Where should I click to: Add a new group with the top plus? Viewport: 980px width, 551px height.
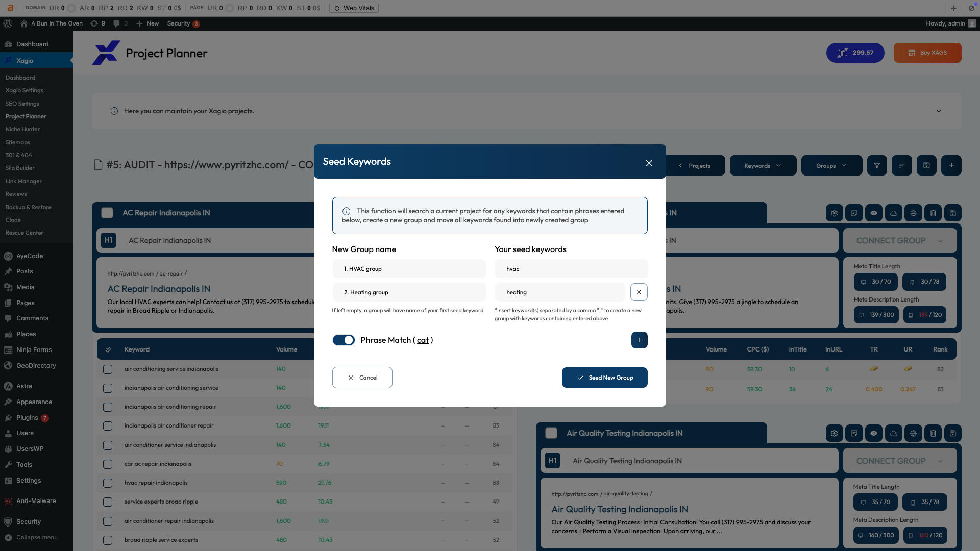coord(951,166)
